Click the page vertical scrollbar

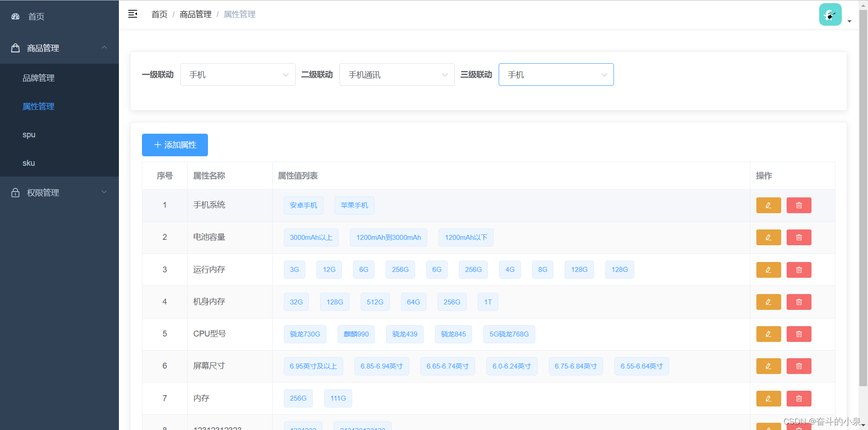click(x=863, y=199)
